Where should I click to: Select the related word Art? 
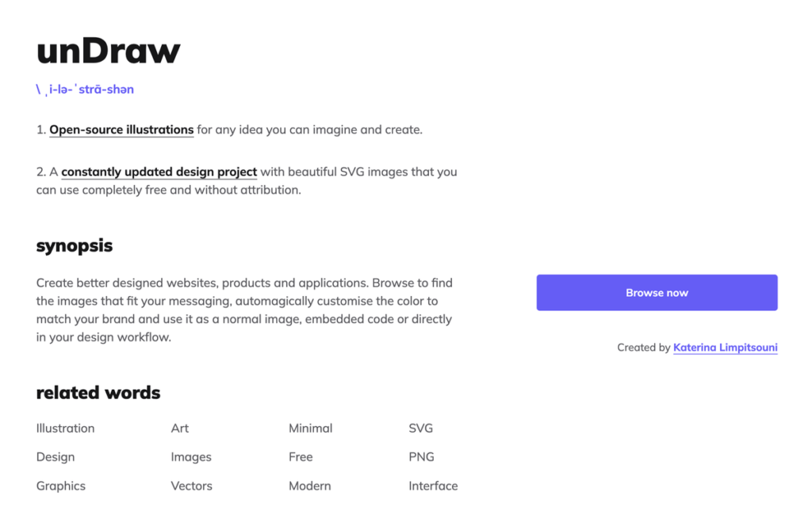tap(180, 429)
